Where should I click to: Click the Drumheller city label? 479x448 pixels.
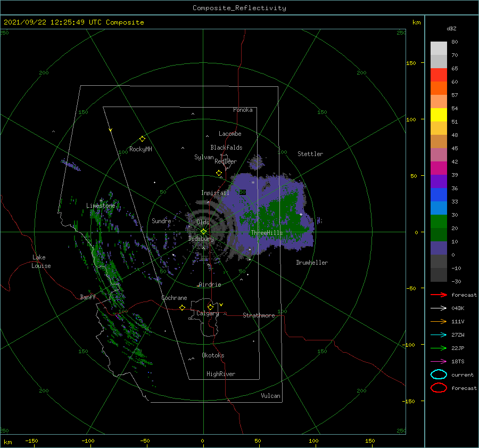[312, 263]
